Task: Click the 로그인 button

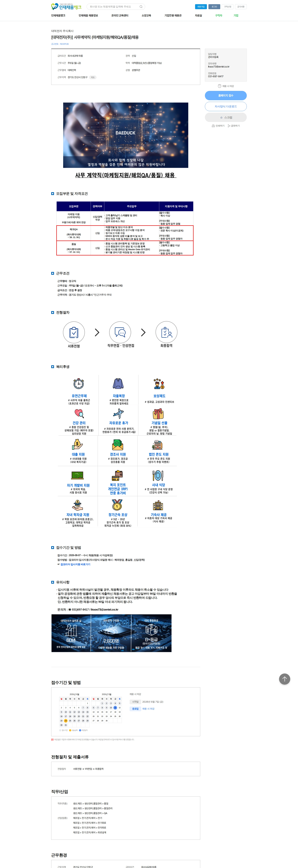Action: point(214,7)
